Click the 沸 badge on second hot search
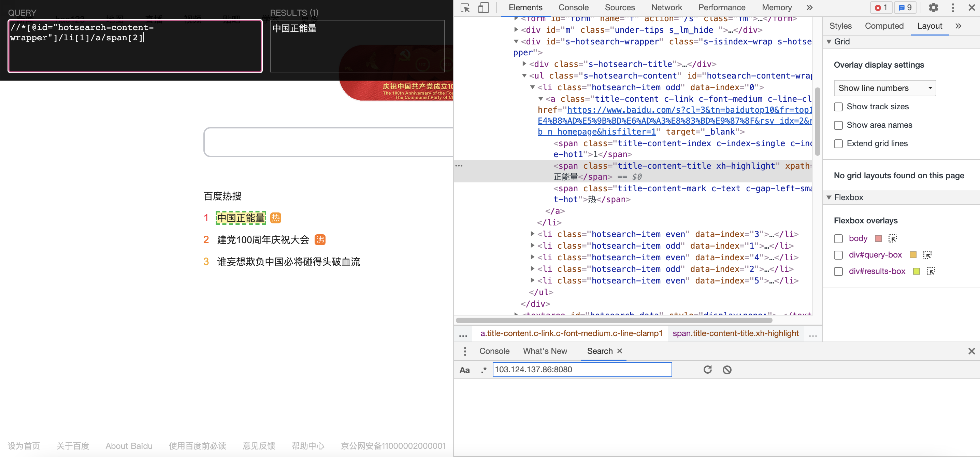The image size is (980, 457). (320, 240)
